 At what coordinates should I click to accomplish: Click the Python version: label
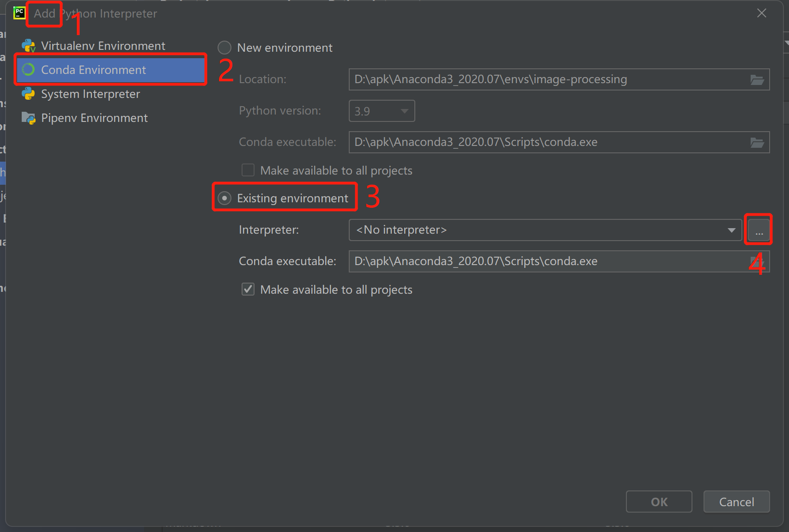[280, 111]
